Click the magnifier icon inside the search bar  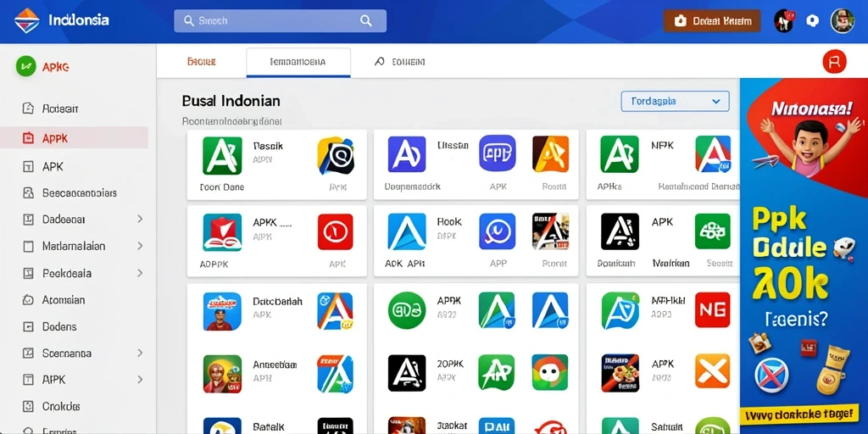[x=366, y=20]
